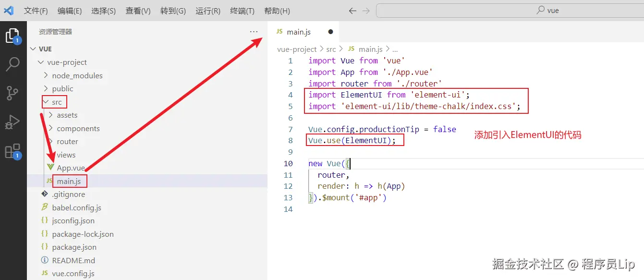Switch to the main.js editor tab
The image size is (644, 280).
point(304,32)
